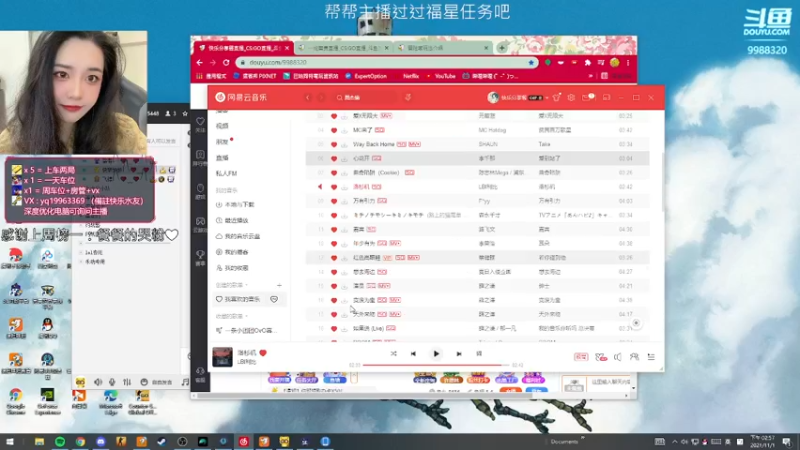
Task: Click the NetEase Cloud Music search box
Action: click(x=365, y=97)
